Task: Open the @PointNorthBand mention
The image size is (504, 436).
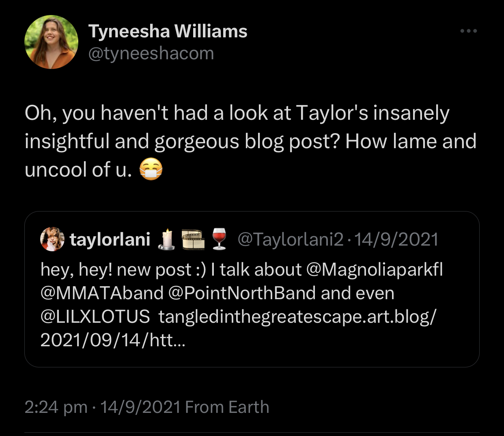Action: [242, 293]
